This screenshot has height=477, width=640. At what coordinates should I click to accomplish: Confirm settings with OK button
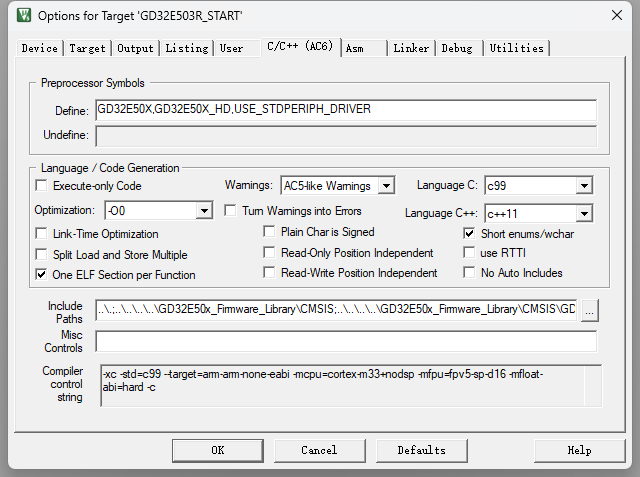pos(218,450)
